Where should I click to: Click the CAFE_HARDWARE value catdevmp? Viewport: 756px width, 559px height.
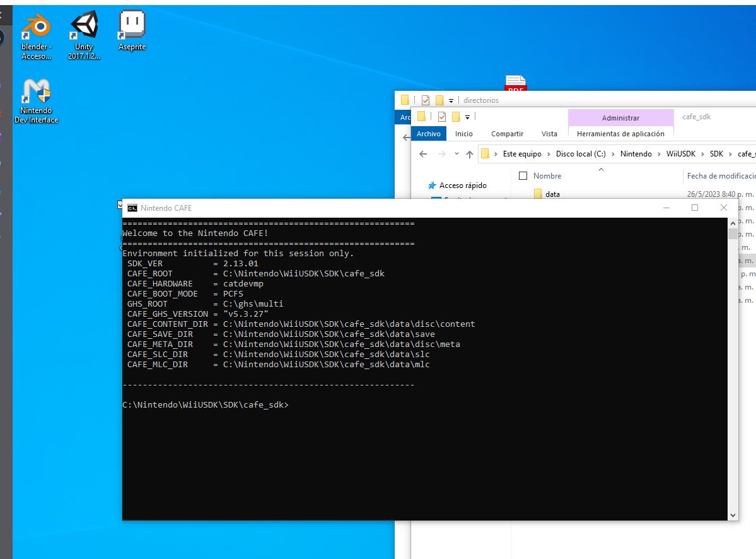(x=243, y=283)
